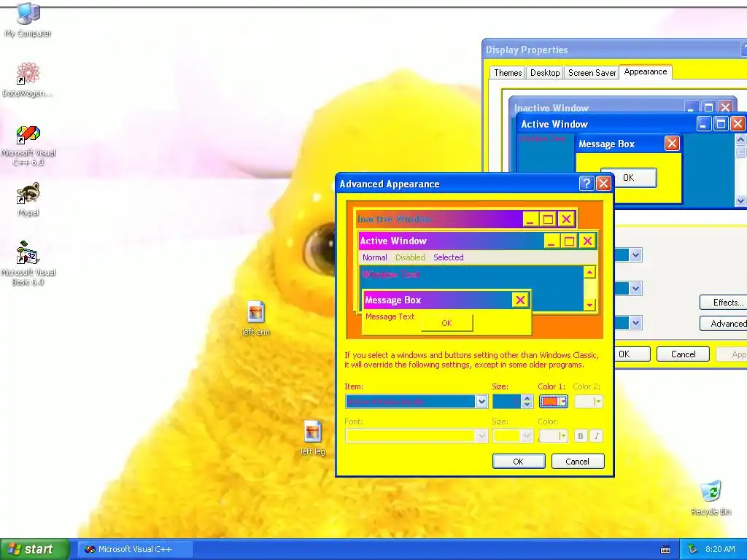This screenshot has width=747, height=560.
Task: Click the Recycle Bin icon
Action: [711, 498]
